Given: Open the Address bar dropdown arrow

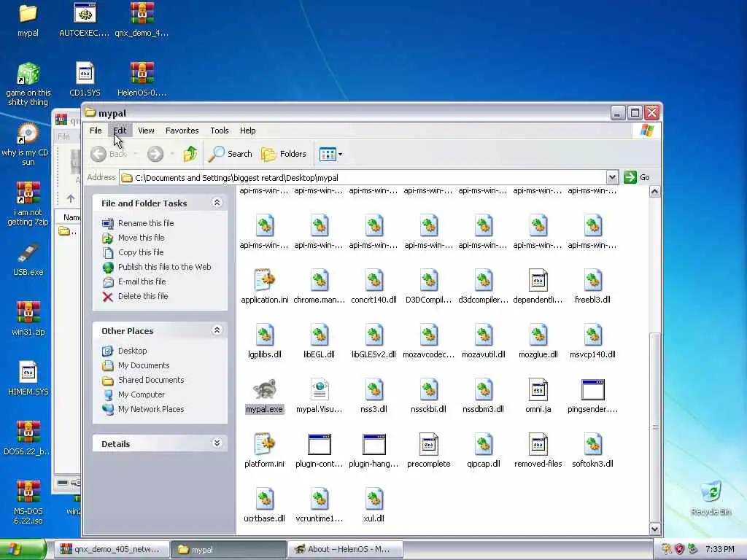Looking at the screenshot, I should [612, 178].
